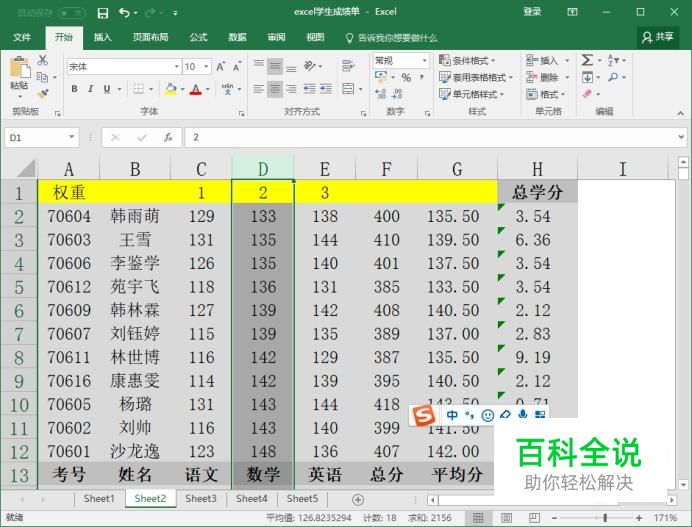692x527 pixels.
Task: Open the Cell Styles menu
Action: 471,94
